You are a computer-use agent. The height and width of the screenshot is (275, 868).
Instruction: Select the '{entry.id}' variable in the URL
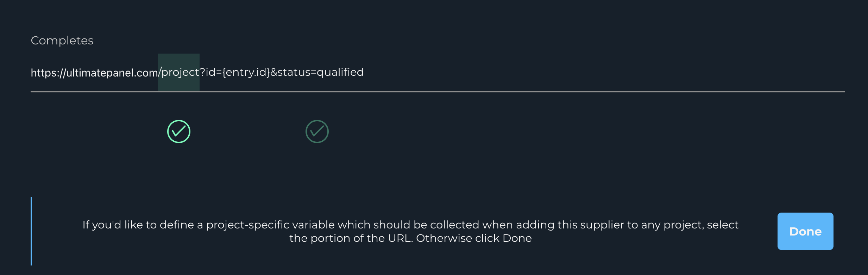click(x=246, y=72)
